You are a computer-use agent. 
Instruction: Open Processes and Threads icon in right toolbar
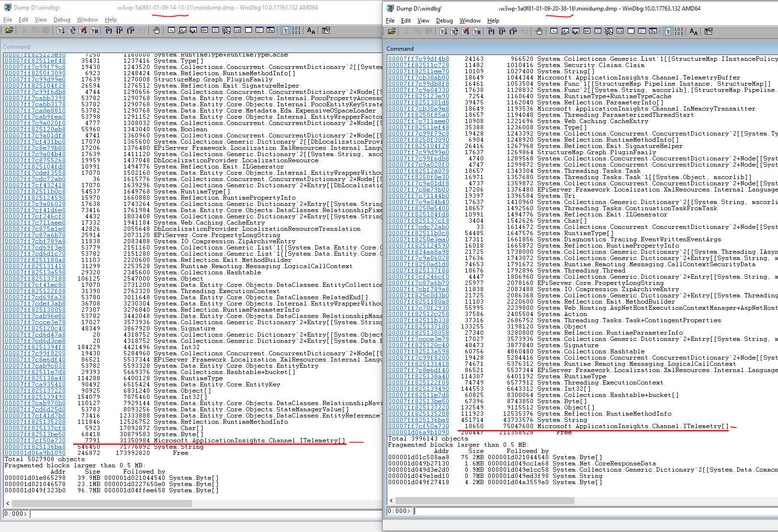642,31
